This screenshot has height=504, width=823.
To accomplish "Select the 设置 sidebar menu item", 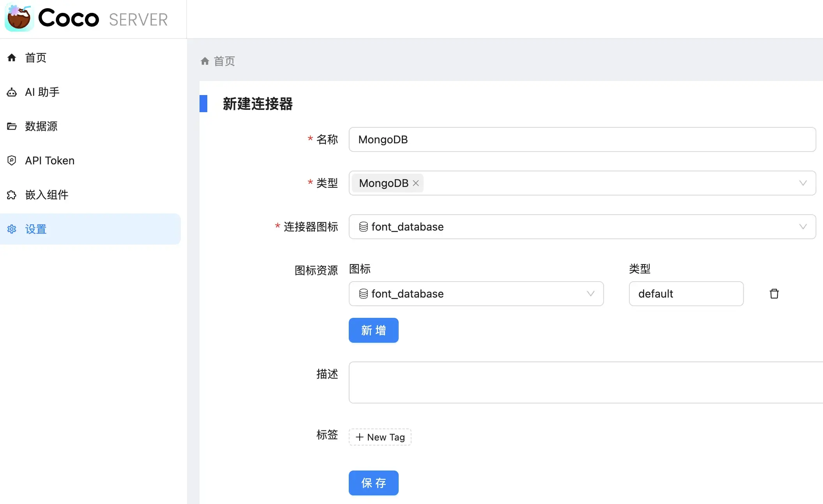I will point(35,229).
